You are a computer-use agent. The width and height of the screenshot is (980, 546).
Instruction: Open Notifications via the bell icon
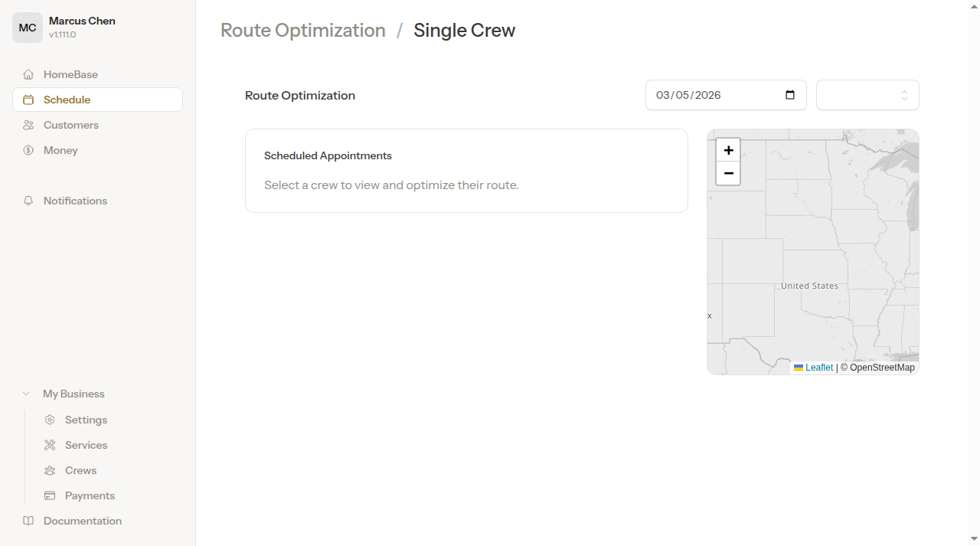pos(28,201)
